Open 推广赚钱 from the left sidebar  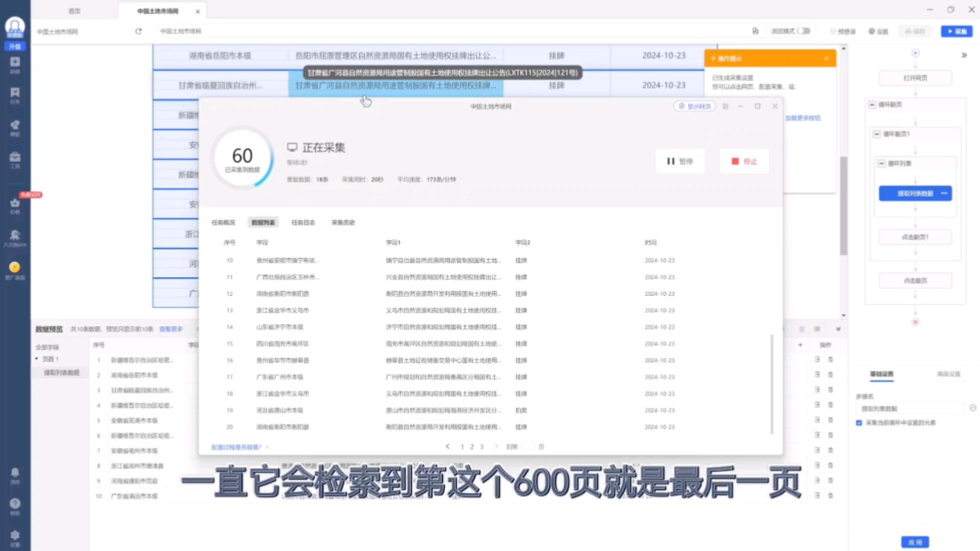point(15,267)
